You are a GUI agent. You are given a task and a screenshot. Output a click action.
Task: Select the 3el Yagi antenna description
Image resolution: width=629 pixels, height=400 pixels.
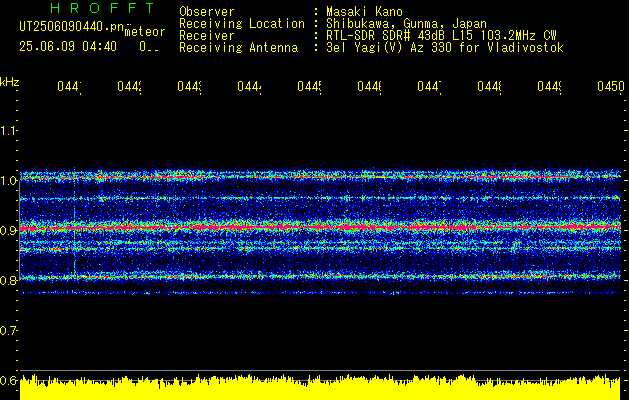pos(445,48)
